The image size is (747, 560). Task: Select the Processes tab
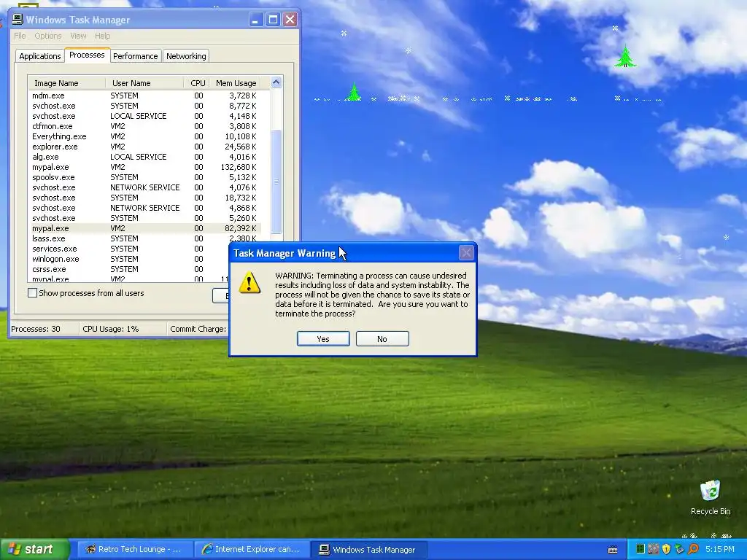(x=88, y=55)
